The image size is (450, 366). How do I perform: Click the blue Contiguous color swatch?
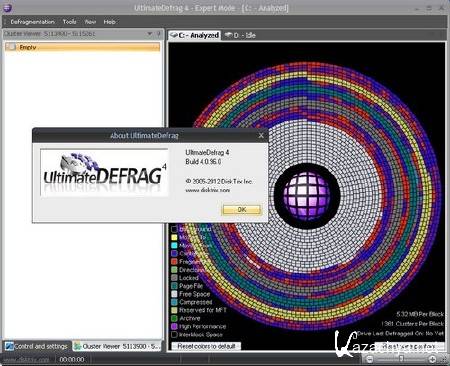174,253
